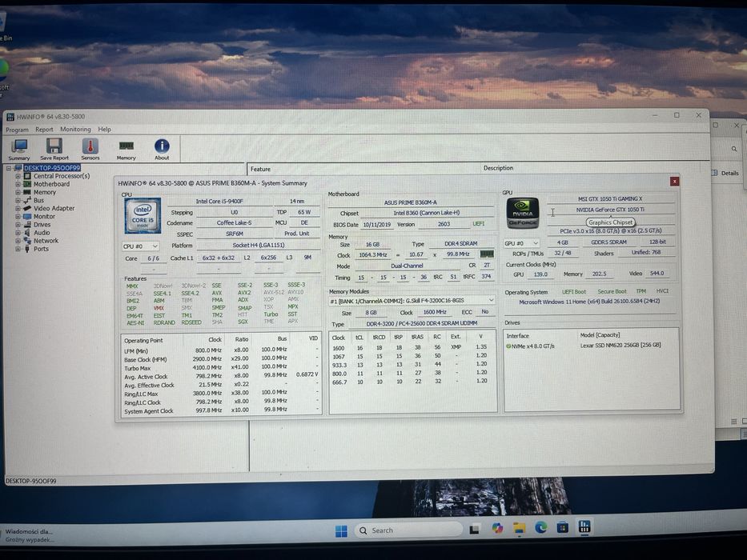Image resolution: width=747 pixels, height=560 pixels.
Task: Click the green memory module icon by clock
Action: click(487, 254)
